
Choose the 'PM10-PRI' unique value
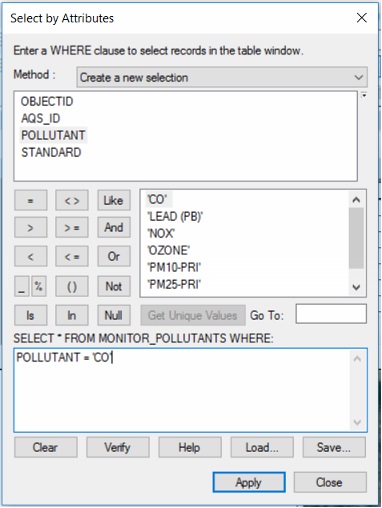tap(174, 267)
